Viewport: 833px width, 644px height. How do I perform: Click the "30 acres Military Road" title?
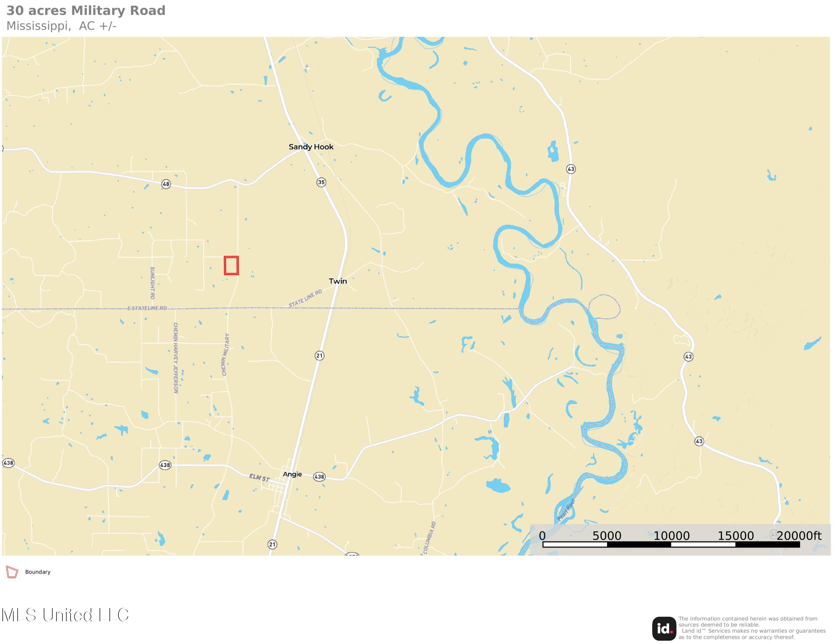click(x=86, y=11)
